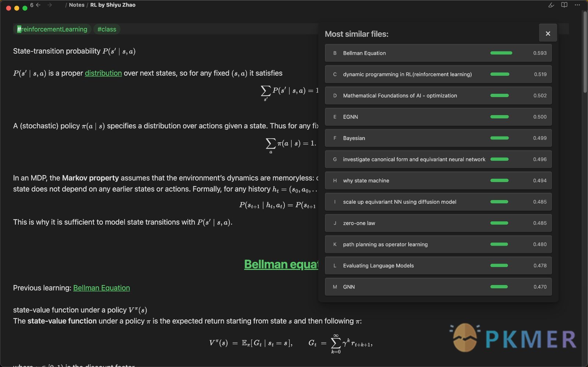Open the EGNN similar file
This screenshot has height=367, width=588.
coord(438,117)
